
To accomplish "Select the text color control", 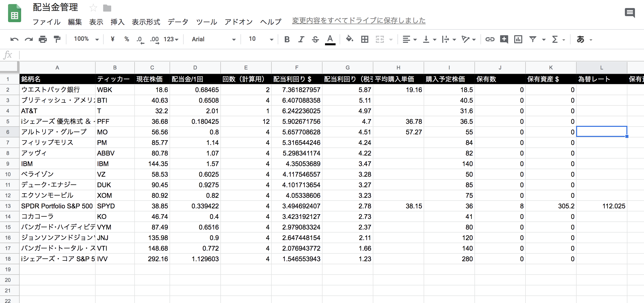I will click(330, 39).
